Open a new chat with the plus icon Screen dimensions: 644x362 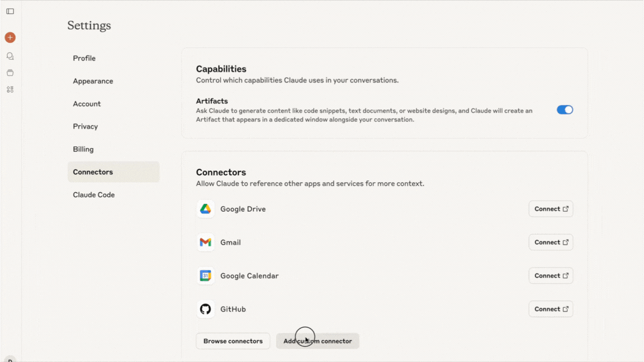10,37
